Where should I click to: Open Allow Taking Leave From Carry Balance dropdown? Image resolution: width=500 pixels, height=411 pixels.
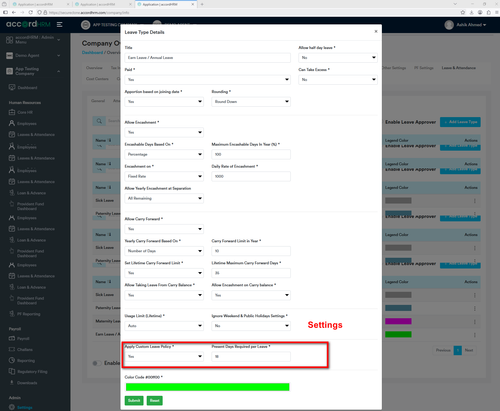click(x=164, y=295)
